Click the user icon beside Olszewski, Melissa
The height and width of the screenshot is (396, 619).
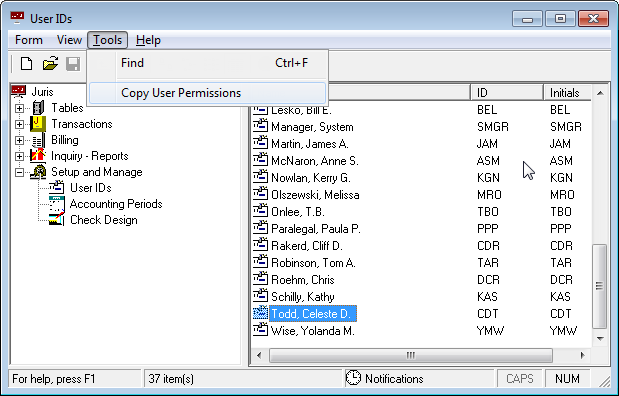click(x=260, y=194)
